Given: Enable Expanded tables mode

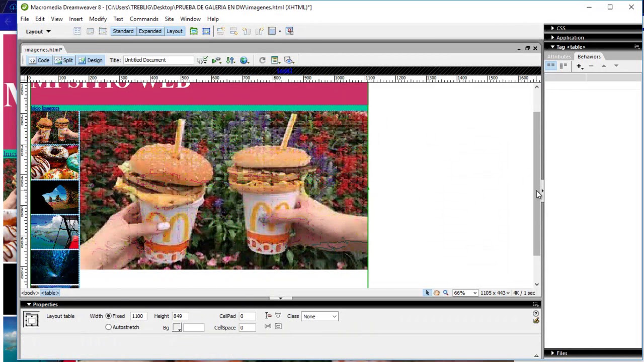Looking at the screenshot, I should tap(150, 31).
